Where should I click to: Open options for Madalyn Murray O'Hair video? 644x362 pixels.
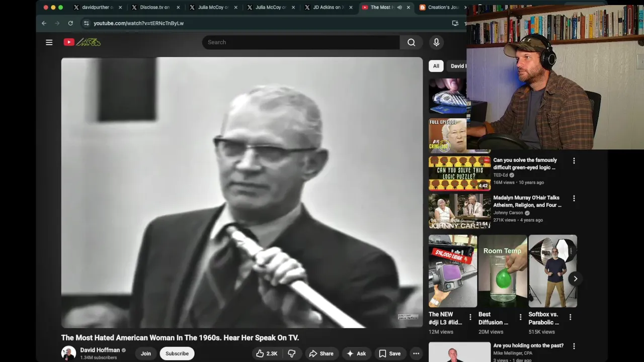(574, 199)
